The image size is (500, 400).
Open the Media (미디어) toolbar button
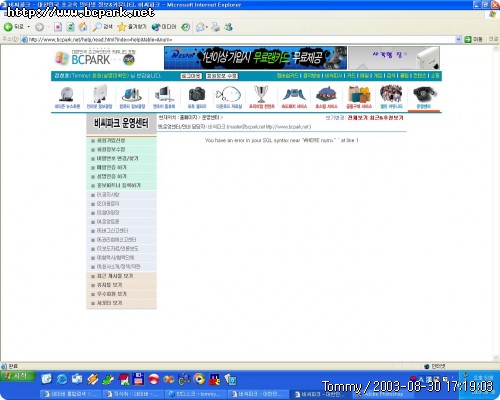(164, 27)
